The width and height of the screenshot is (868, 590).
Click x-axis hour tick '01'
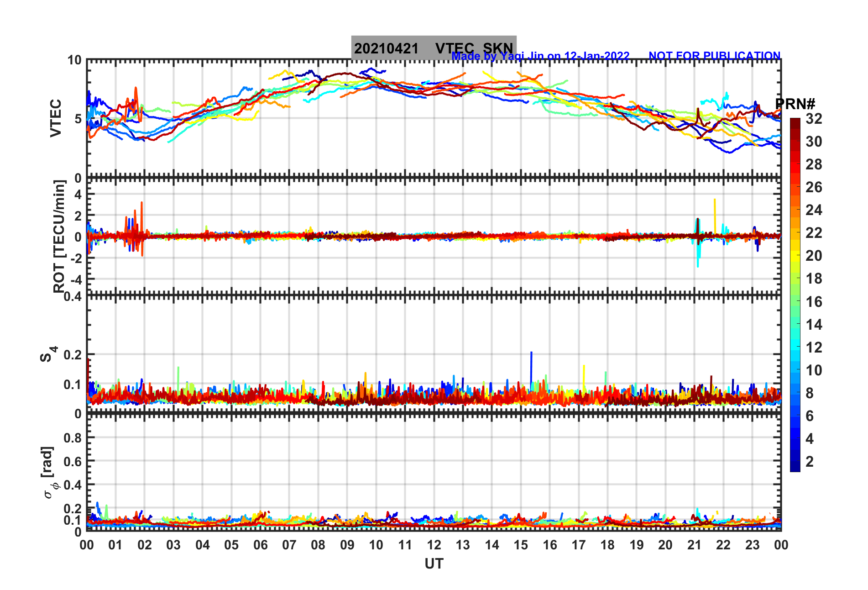[x=115, y=545]
